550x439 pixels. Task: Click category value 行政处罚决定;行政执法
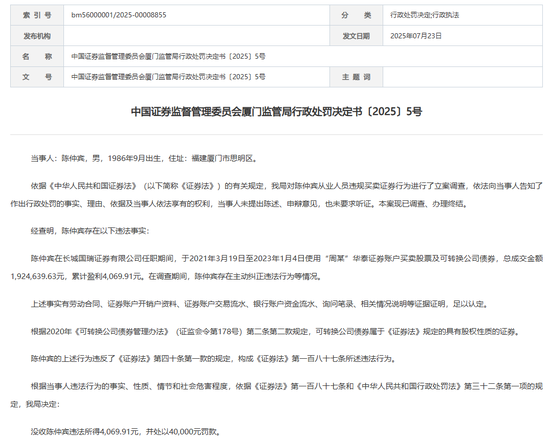(424, 15)
